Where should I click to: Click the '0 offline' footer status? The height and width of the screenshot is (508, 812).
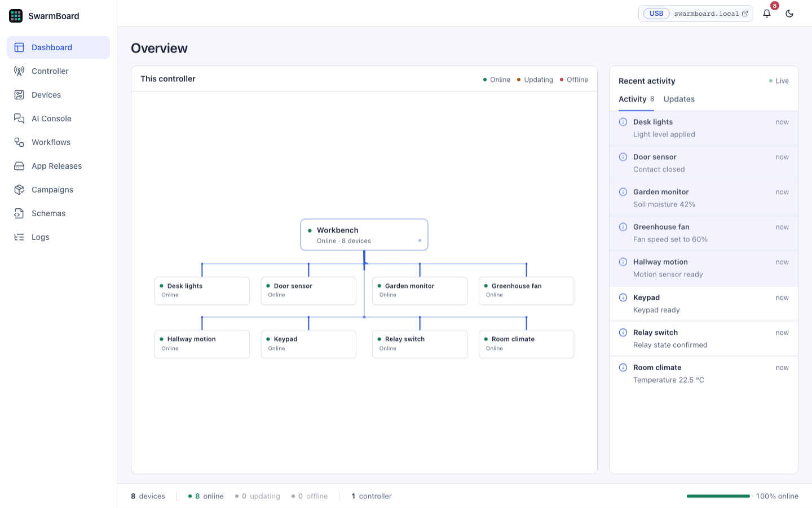point(310,496)
